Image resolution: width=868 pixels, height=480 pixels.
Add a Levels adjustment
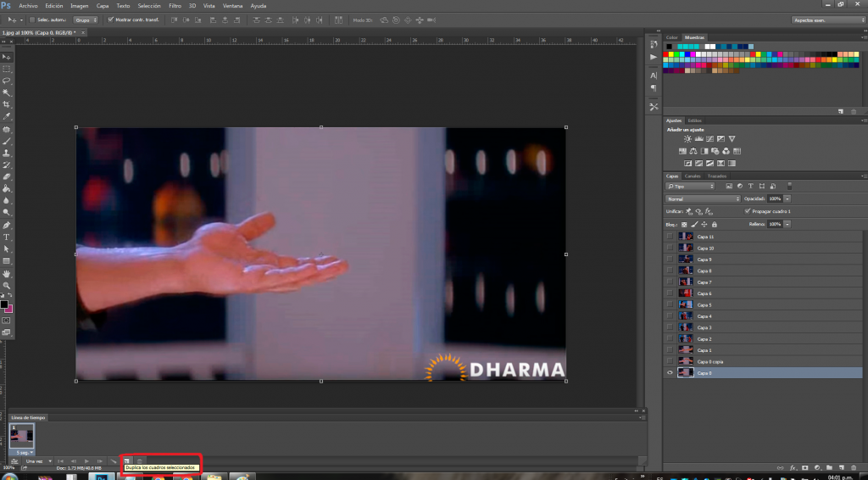pyautogui.click(x=699, y=138)
